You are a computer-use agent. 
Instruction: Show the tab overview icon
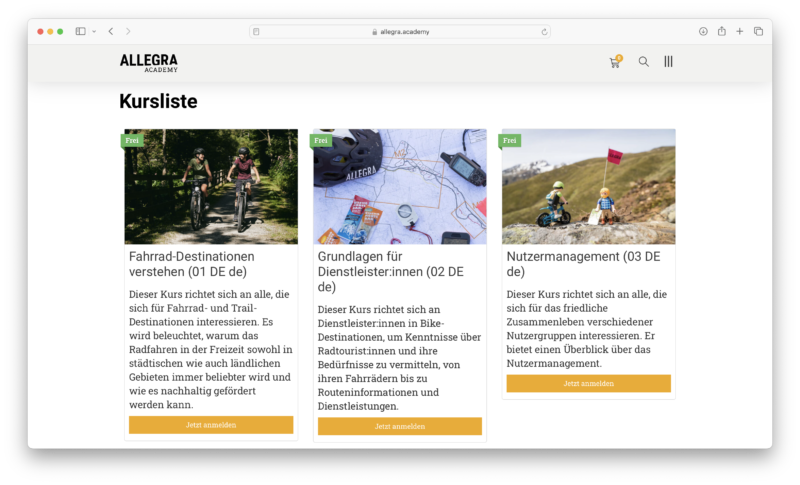(x=758, y=31)
